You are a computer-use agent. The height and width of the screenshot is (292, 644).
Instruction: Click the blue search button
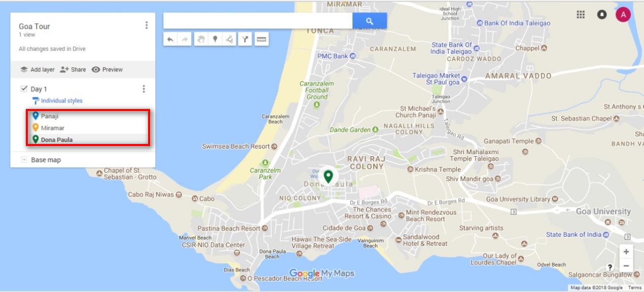[x=370, y=21]
